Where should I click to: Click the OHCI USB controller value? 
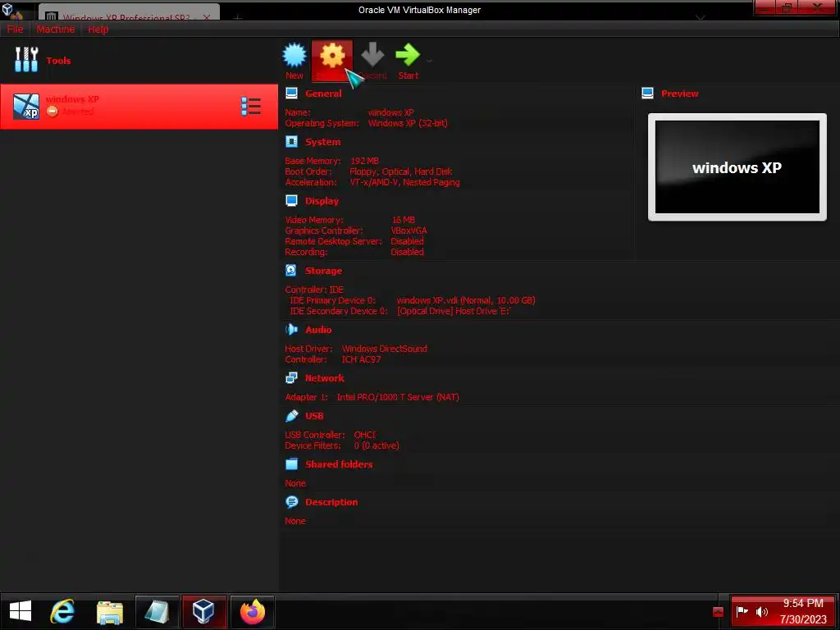(364, 435)
